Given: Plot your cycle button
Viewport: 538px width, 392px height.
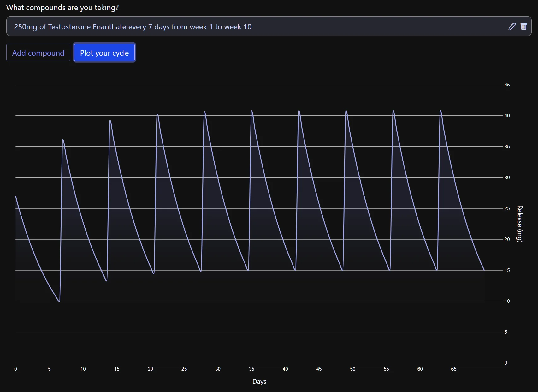Looking at the screenshot, I should coord(104,53).
